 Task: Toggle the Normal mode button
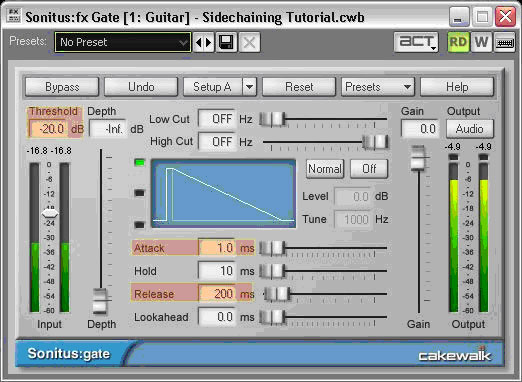(x=325, y=169)
